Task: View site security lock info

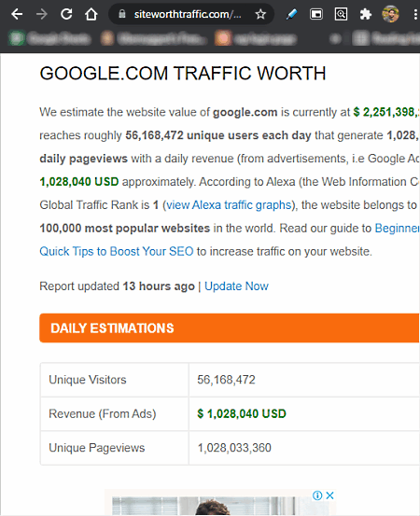Action: (122, 14)
